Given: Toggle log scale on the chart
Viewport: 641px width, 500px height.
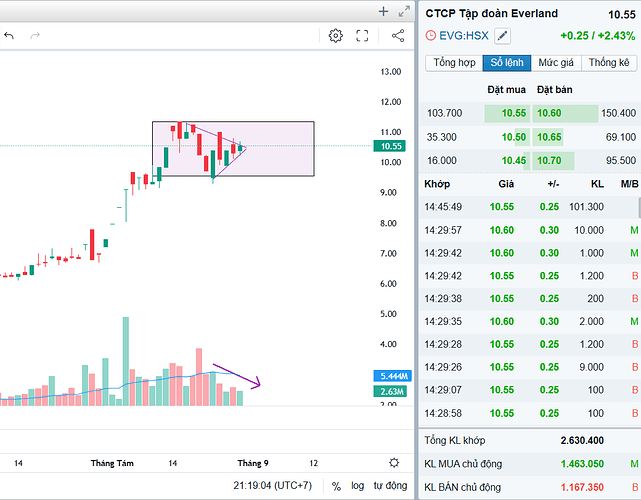Looking at the screenshot, I should pos(357,485).
